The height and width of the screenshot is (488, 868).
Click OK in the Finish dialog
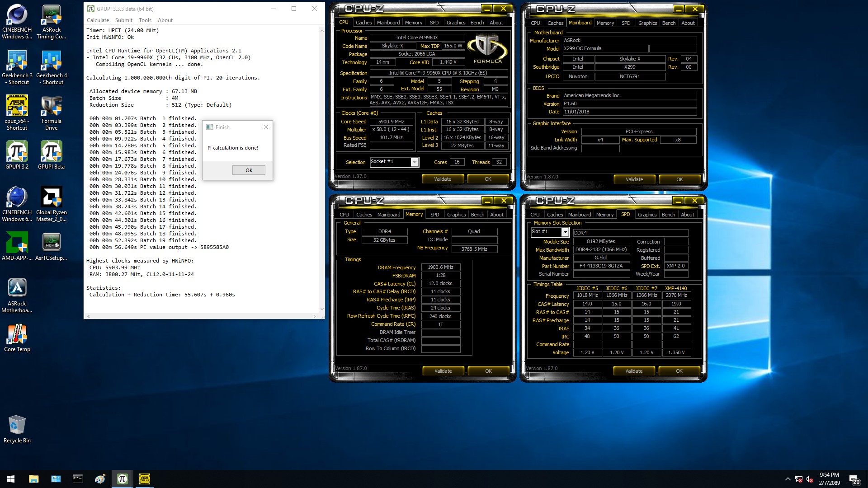pyautogui.click(x=249, y=170)
